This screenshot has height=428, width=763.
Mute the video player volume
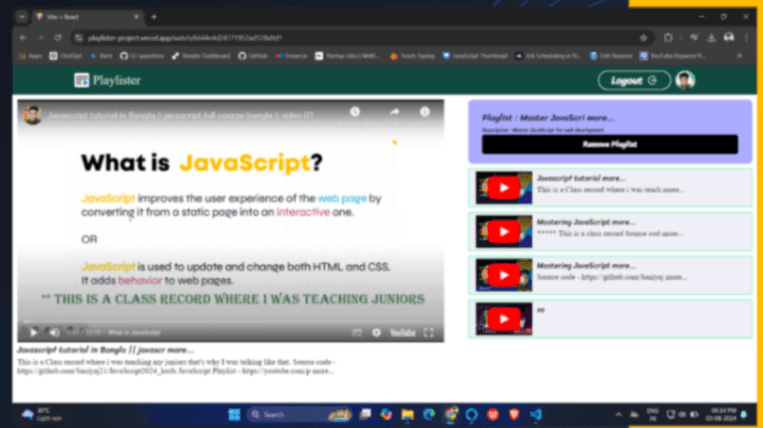[54, 332]
